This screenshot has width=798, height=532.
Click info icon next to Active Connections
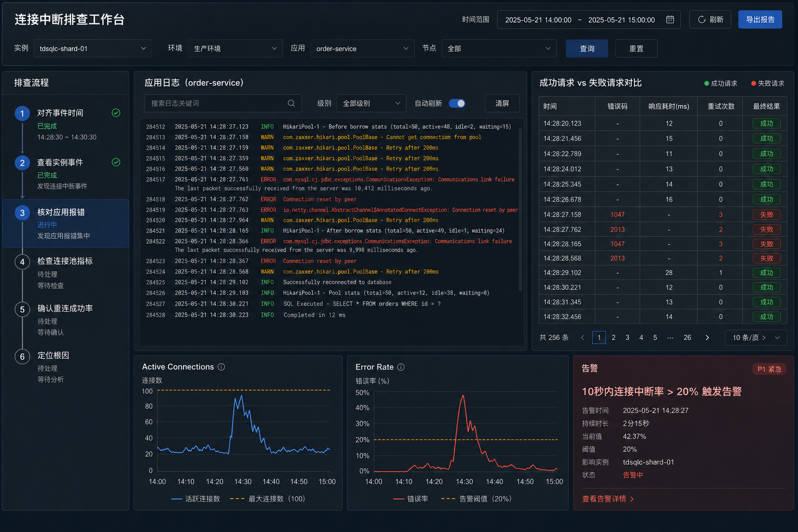[221, 367]
